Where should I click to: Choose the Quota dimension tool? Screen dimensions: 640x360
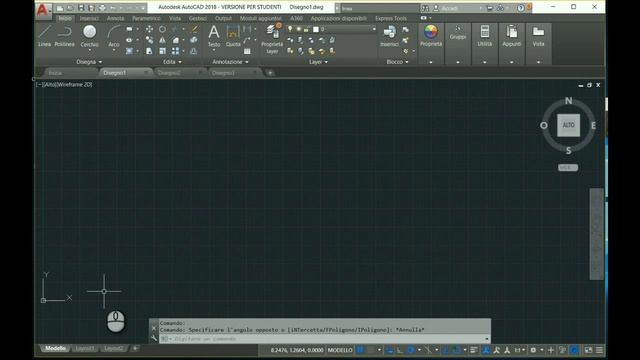click(x=233, y=36)
